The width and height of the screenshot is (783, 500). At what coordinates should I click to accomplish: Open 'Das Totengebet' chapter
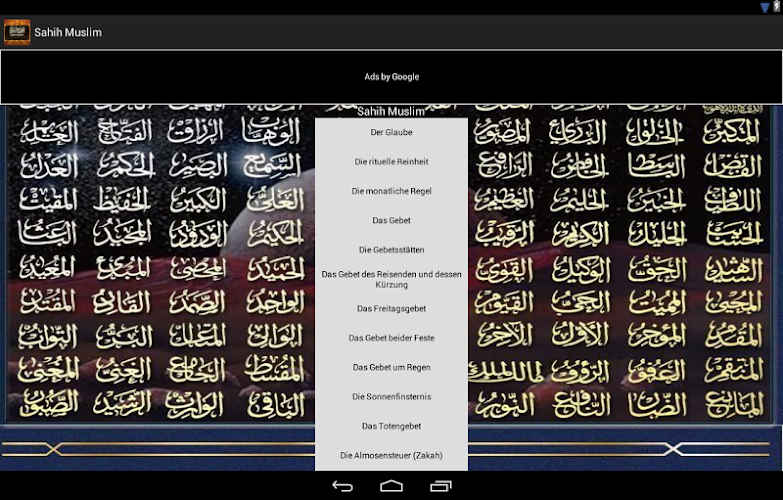click(x=392, y=426)
